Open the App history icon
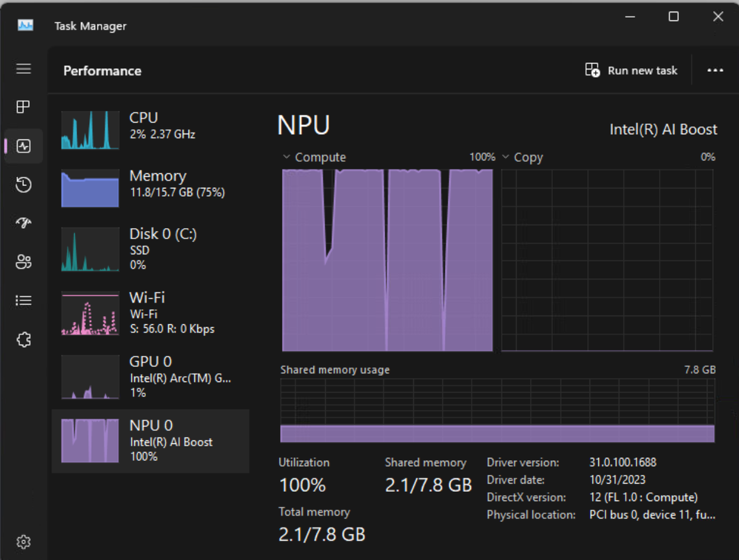Screen dimensions: 739x560 point(23,185)
